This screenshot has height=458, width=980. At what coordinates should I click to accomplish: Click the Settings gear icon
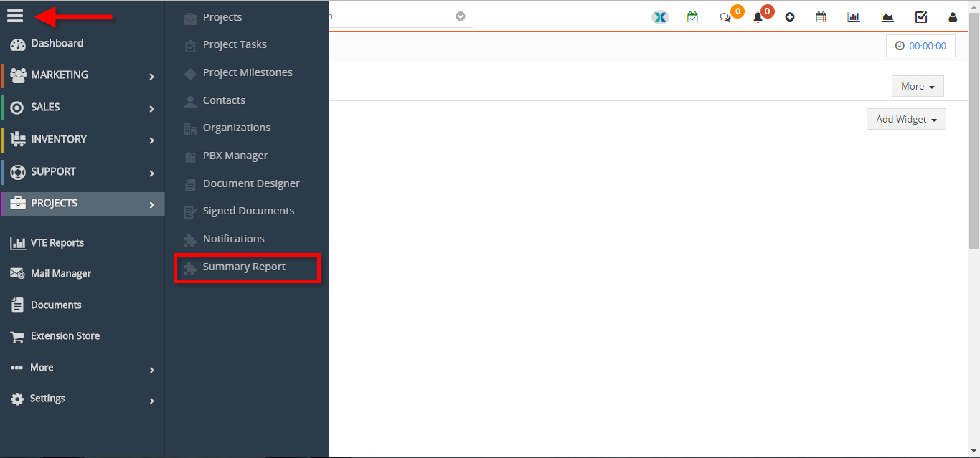pyautogui.click(x=17, y=399)
